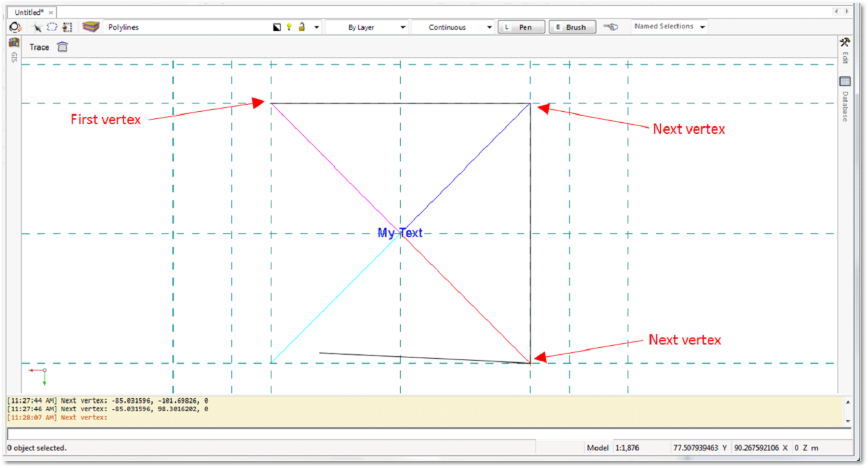The width and height of the screenshot is (868, 468).
Task: Click the 'My Text' label in drawing
Action: (x=400, y=233)
